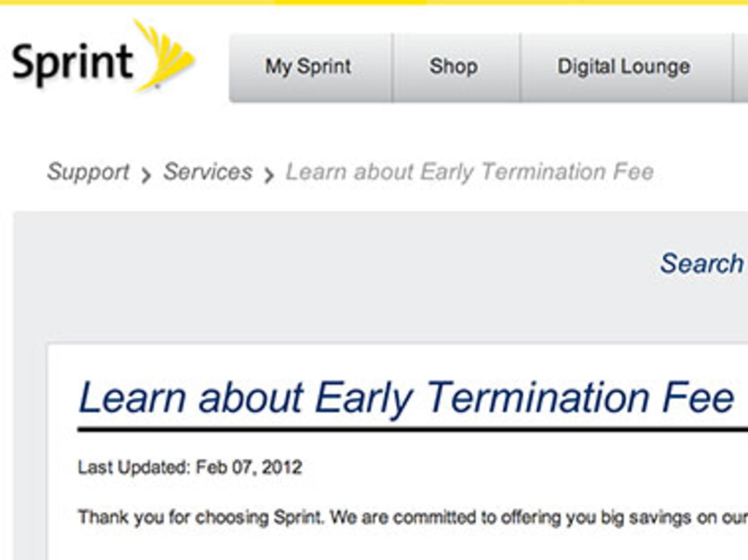Click the Thank you for choosing Sprint paragraph

point(413,518)
